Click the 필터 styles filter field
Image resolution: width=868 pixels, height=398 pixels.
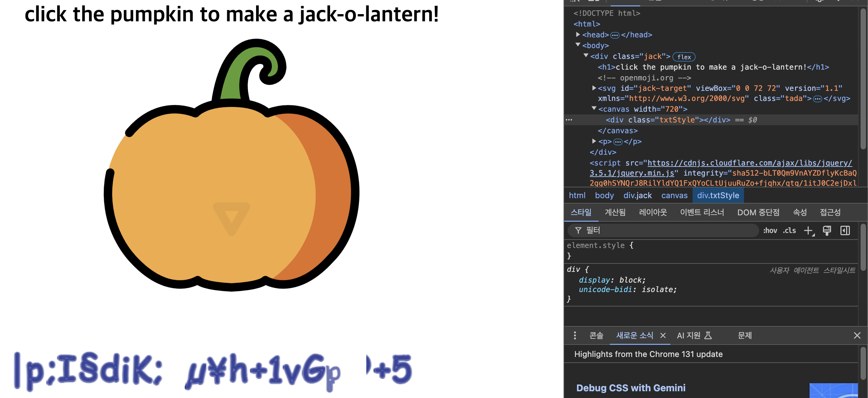667,231
